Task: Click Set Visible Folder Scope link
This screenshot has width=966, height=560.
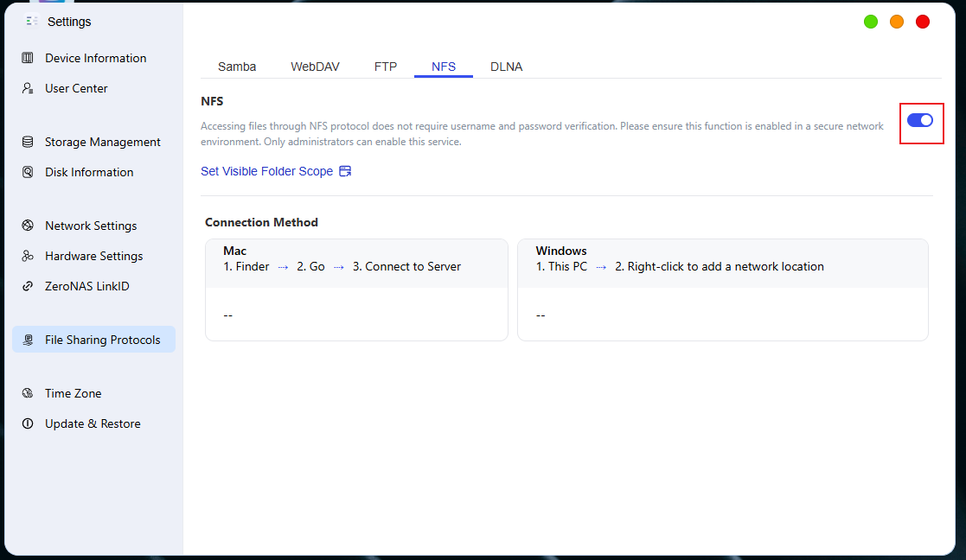Action: click(266, 171)
